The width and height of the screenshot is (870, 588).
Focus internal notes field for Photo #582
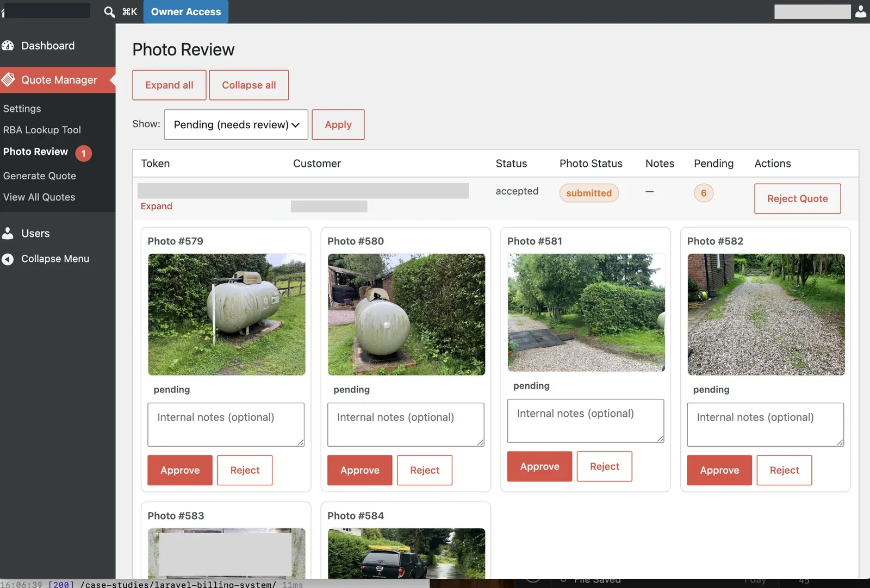pos(766,424)
